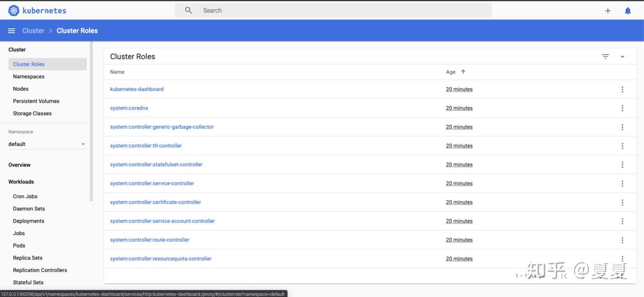
Task: Sort by the Age column arrow
Action: (x=463, y=72)
